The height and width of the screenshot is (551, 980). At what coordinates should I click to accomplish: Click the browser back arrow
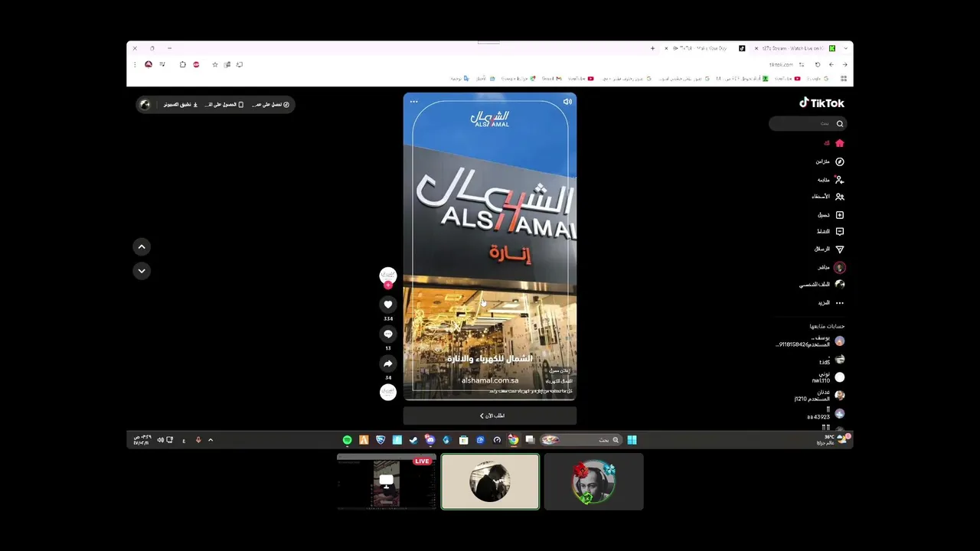coord(844,65)
